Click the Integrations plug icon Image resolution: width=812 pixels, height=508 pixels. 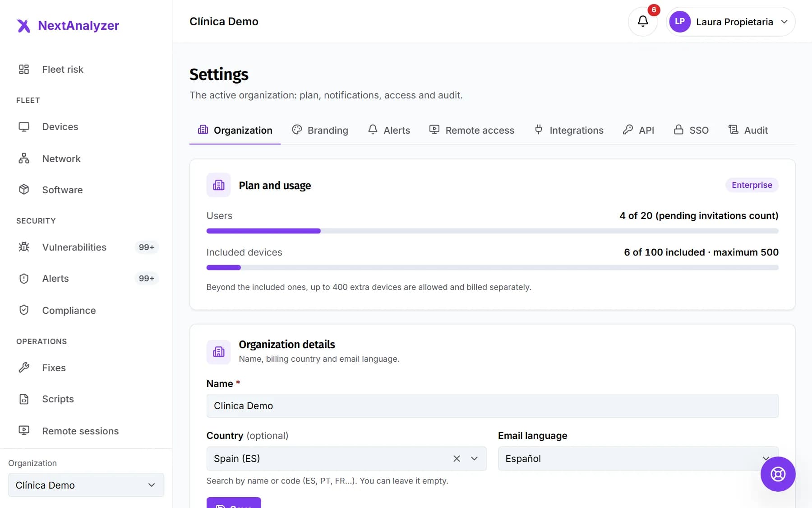539,130
